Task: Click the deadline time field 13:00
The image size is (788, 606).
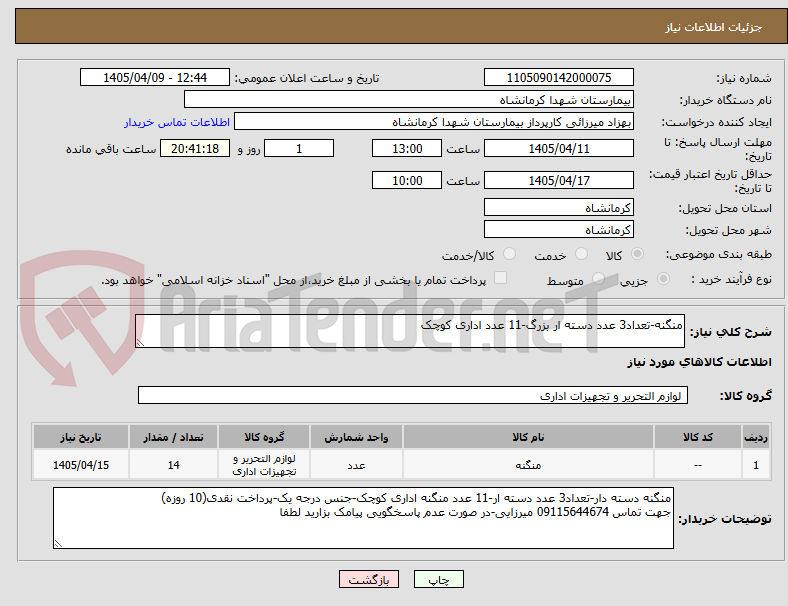Action: [407, 148]
